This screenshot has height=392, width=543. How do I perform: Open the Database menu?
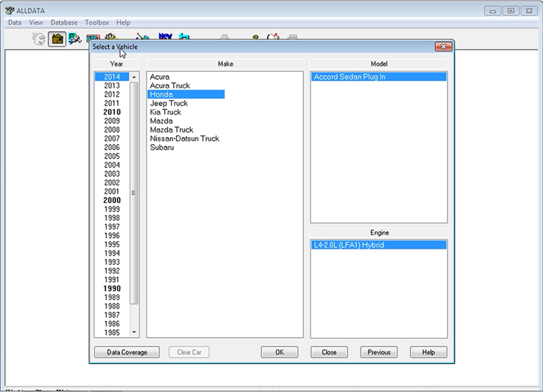coord(64,22)
